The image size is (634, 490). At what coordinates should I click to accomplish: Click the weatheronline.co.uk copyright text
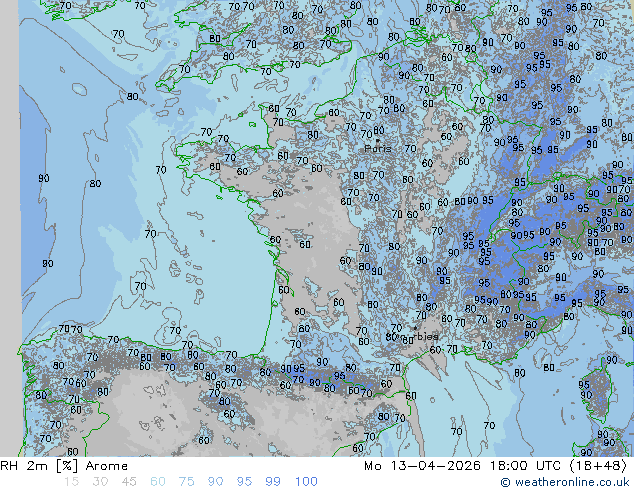tap(565, 482)
